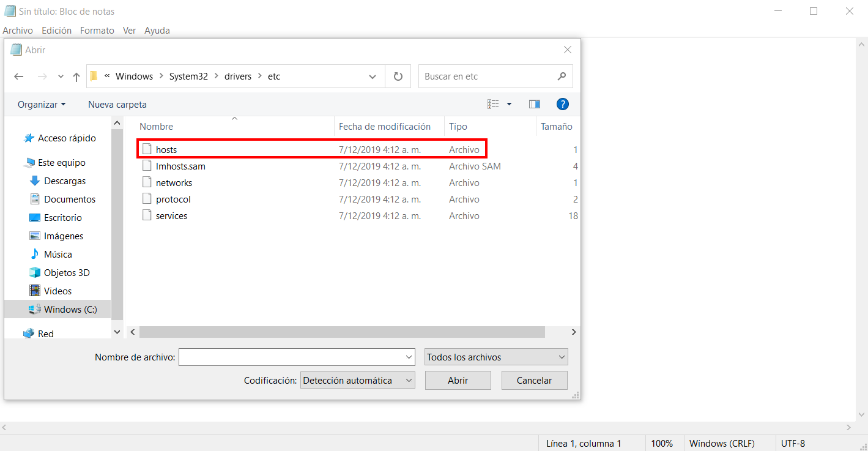Click the horizontal scrollbar of the file list
The height and width of the screenshot is (451, 868).
[x=336, y=332]
